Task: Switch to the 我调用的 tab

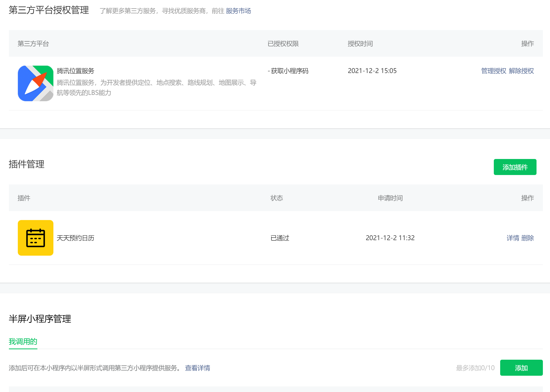Action: [23, 342]
